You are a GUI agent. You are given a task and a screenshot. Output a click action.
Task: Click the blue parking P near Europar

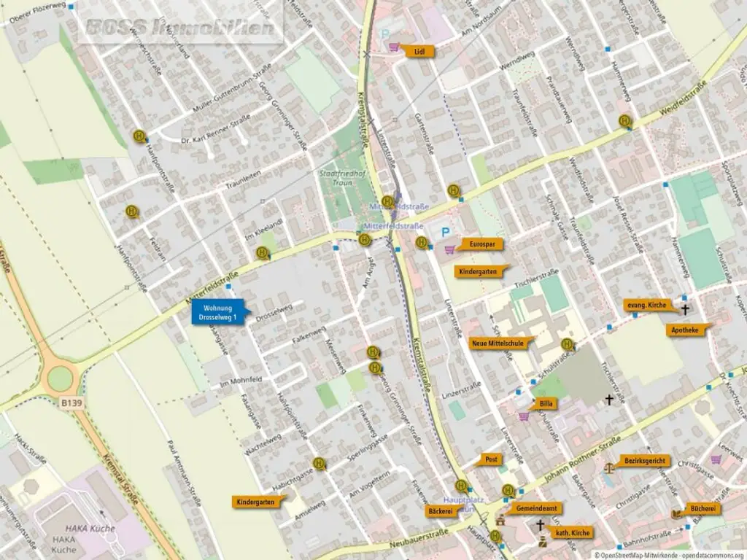[445, 233]
